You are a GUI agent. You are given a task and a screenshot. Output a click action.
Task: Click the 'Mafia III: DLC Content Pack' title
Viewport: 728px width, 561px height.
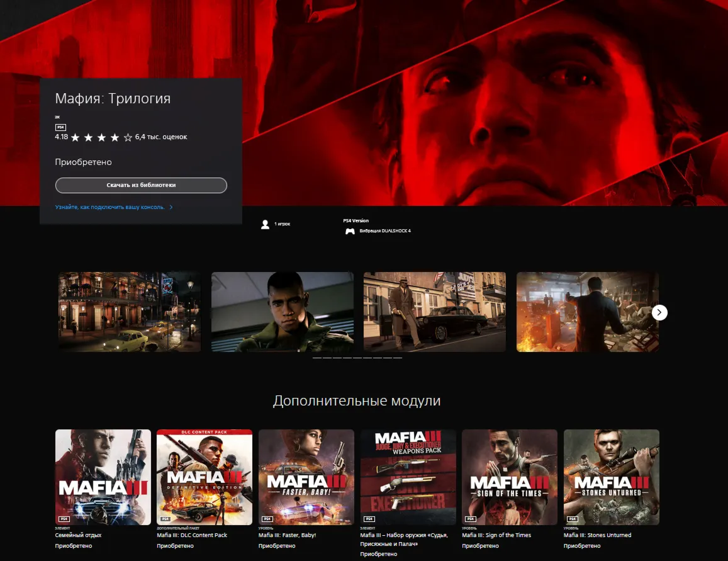(192, 535)
